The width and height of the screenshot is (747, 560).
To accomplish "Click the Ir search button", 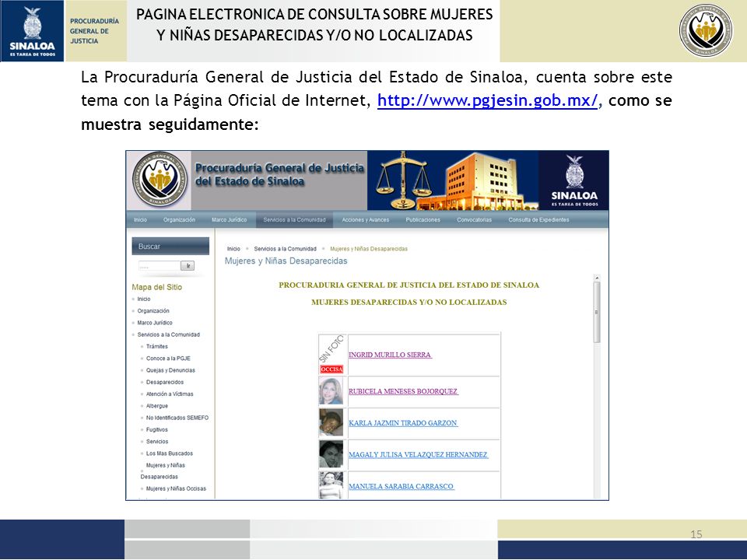I will [x=188, y=266].
